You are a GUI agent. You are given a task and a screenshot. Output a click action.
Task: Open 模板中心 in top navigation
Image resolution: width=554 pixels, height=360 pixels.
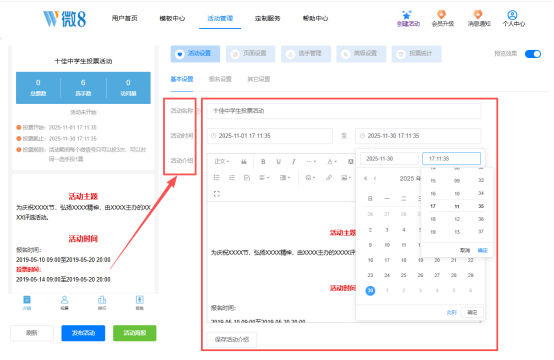pos(172,18)
